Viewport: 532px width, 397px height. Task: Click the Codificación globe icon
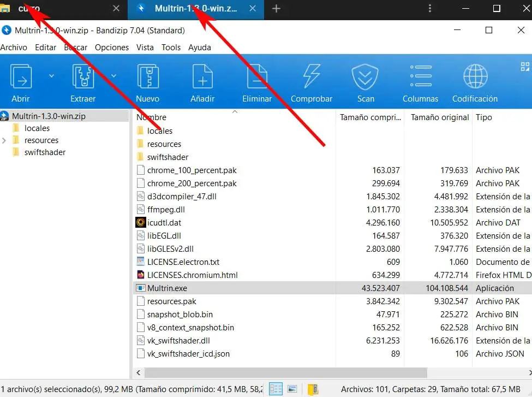(475, 76)
